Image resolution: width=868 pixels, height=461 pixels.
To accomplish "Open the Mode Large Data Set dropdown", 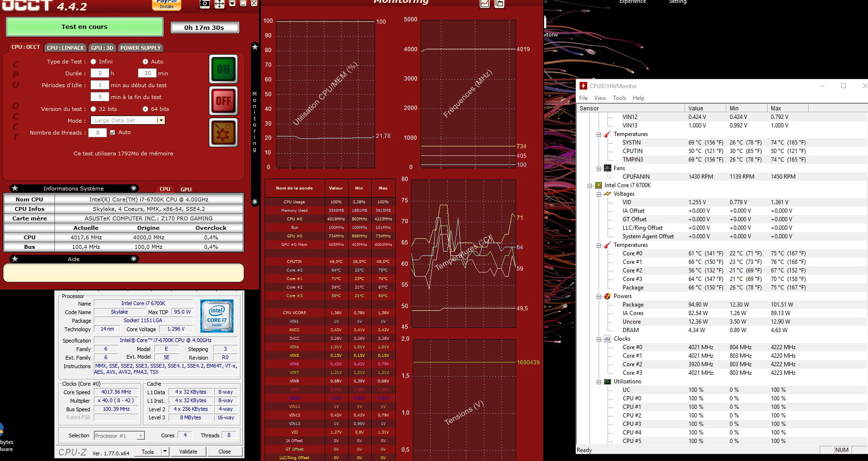I will point(161,120).
